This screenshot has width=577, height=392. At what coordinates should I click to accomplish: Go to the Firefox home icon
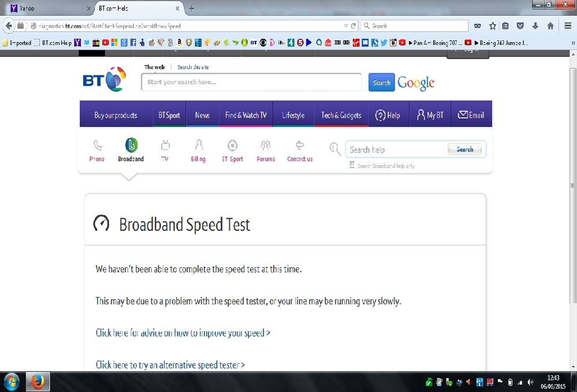[x=550, y=26]
